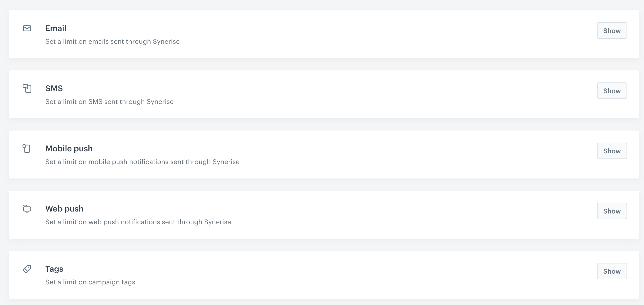
Task: Open Tags limits via Show button
Action: pyautogui.click(x=612, y=271)
